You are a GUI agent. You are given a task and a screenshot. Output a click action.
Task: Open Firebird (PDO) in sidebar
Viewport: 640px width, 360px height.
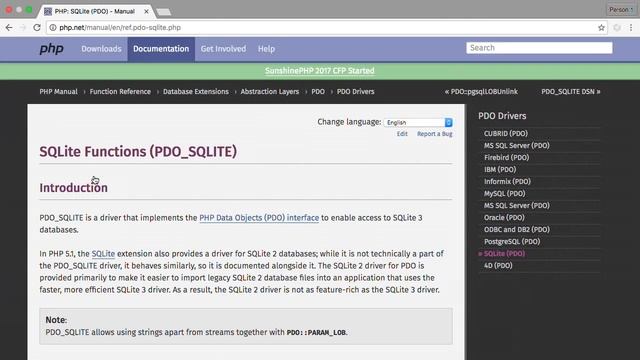click(x=507, y=158)
